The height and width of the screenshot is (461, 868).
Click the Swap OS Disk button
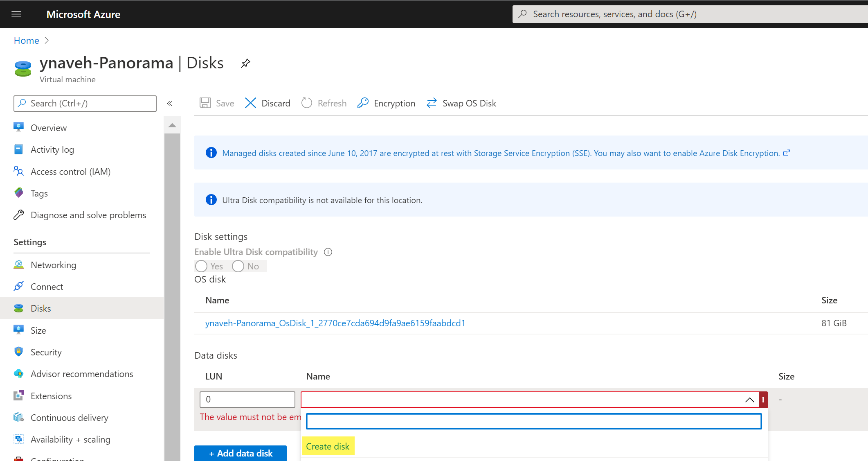pyautogui.click(x=461, y=103)
